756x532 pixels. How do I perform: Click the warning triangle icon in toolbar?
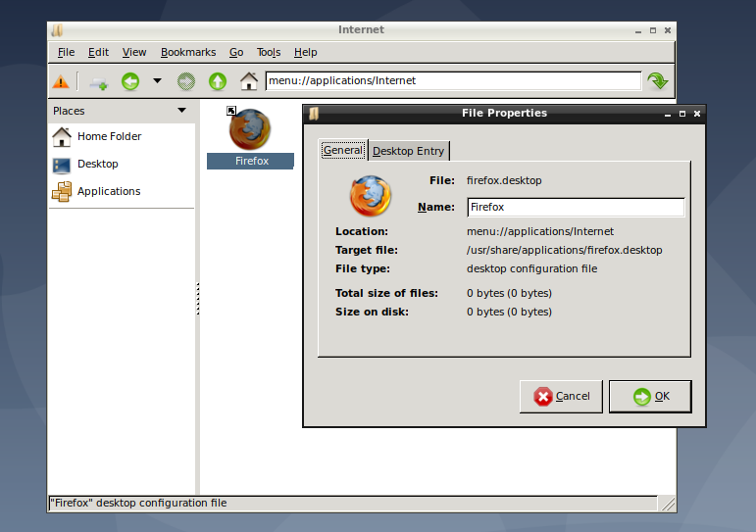point(61,81)
